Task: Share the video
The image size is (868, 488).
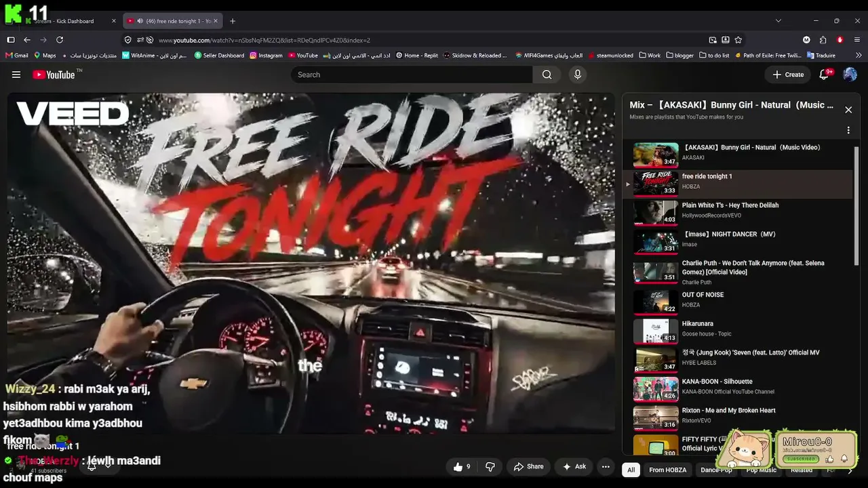Action: 528,466
